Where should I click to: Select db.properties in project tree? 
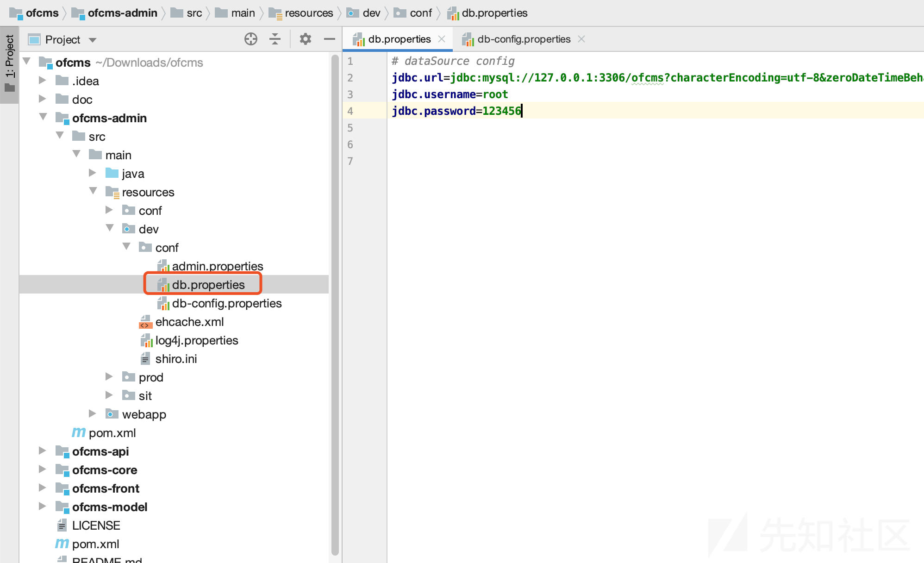(x=208, y=285)
